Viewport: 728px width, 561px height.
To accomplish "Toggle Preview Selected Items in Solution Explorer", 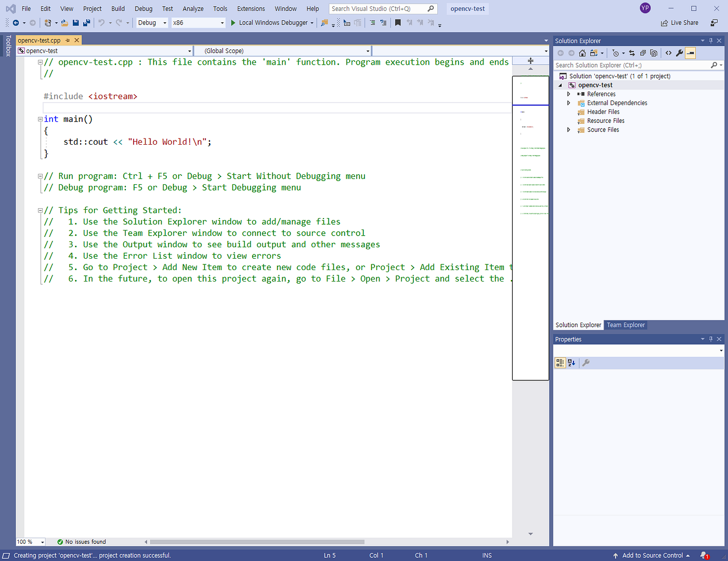I will [x=691, y=53].
